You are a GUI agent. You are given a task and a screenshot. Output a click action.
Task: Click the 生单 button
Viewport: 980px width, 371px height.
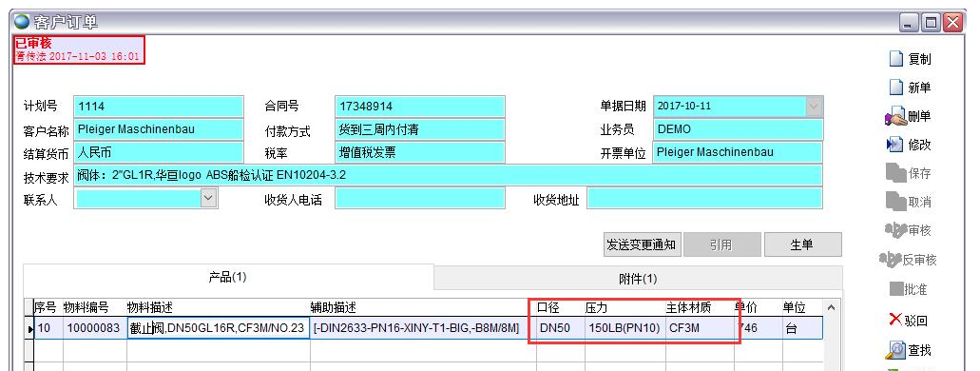[802, 244]
